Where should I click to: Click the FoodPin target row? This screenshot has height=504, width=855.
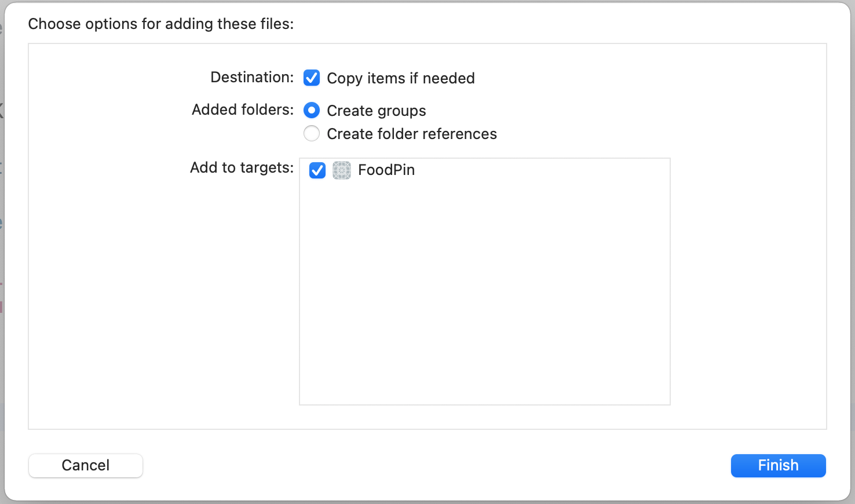click(484, 170)
